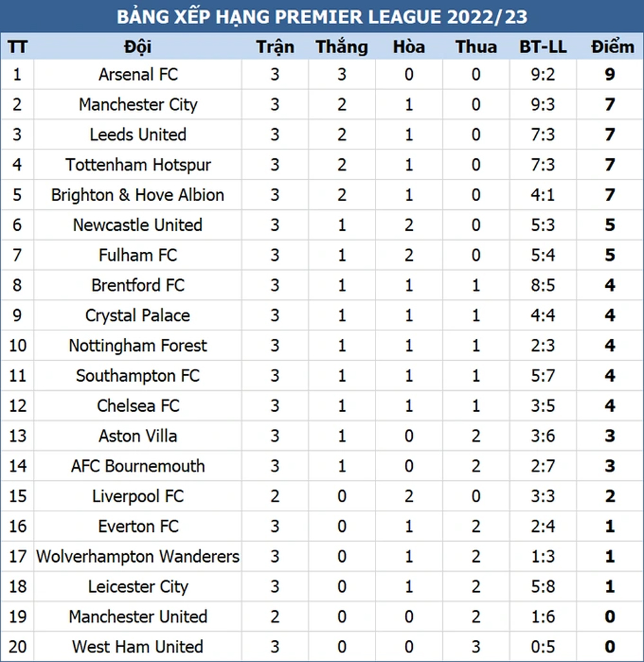644x662 pixels.
Task: Click Leeds United team name
Action: point(138,135)
